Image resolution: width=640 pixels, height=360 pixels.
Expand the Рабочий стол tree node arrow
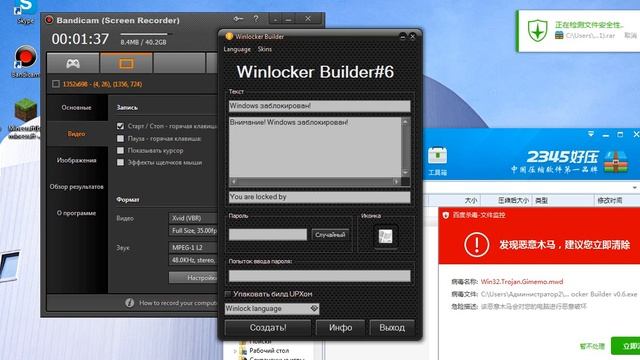[x=235, y=351]
